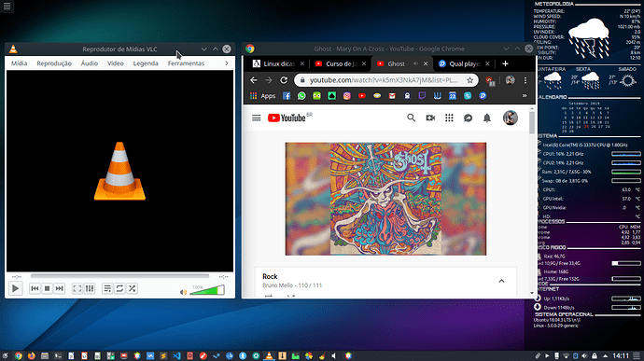Open YouTube apps grid
Image resolution: width=644 pixels, height=361 pixels.
click(x=449, y=118)
